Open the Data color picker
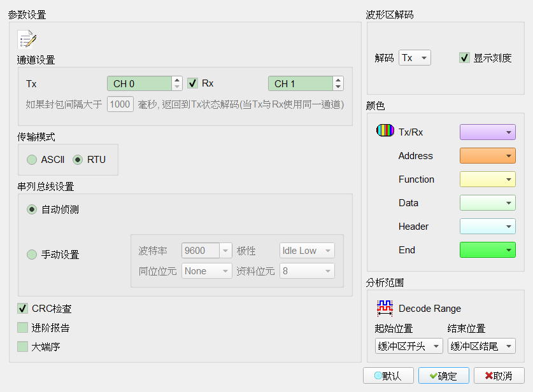Image resolution: width=533 pixels, height=392 pixels. [487, 203]
